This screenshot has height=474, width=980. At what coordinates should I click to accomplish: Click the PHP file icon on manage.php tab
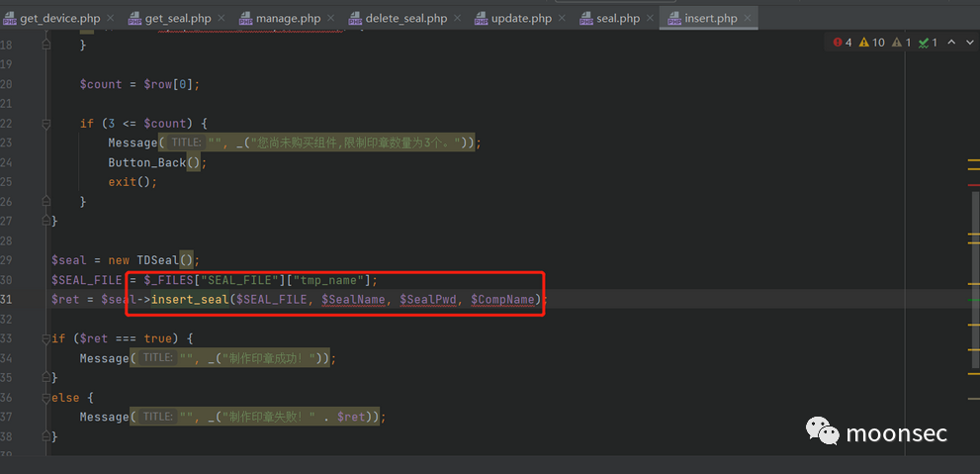(246, 19)
